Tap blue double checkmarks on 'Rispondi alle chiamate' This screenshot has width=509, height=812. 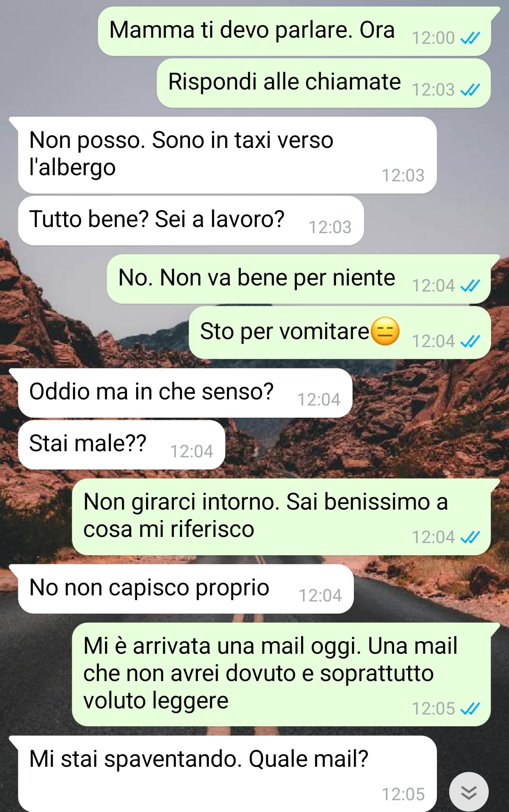470,89
